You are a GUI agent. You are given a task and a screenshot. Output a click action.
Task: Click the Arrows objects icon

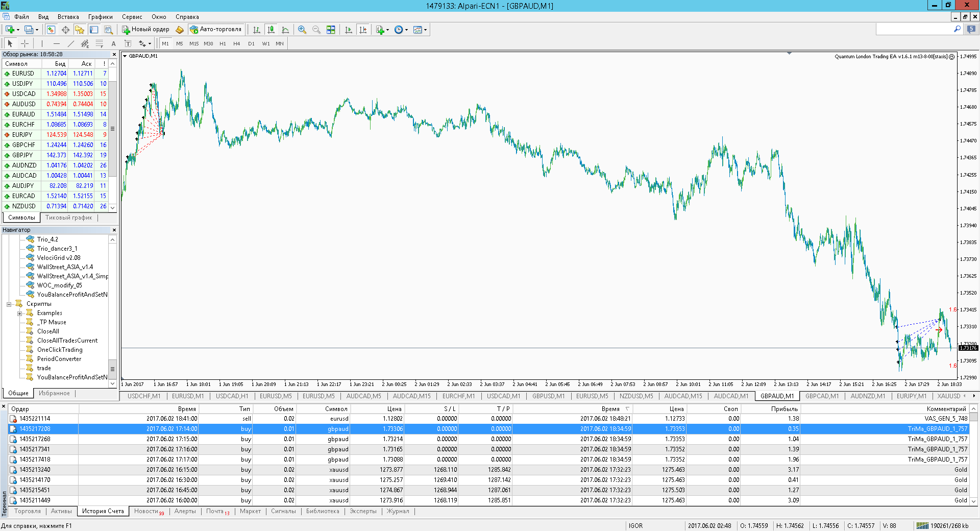pyautogui.click(x=142, y=43)
